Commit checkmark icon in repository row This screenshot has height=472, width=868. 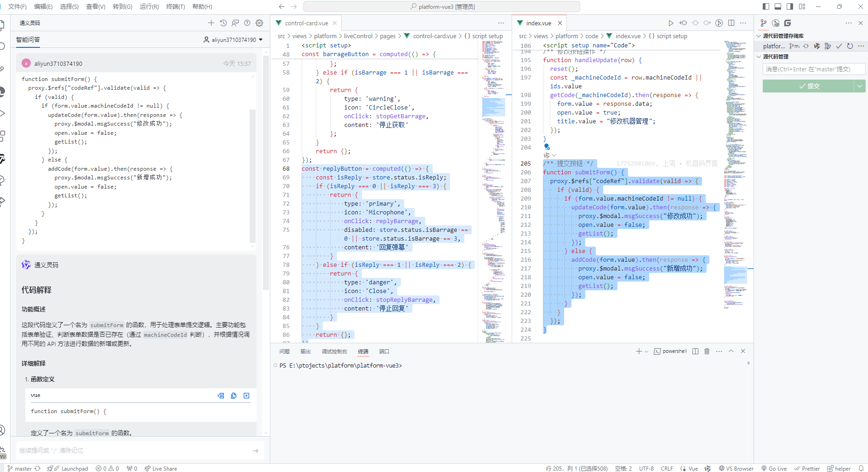coord(839,46)
